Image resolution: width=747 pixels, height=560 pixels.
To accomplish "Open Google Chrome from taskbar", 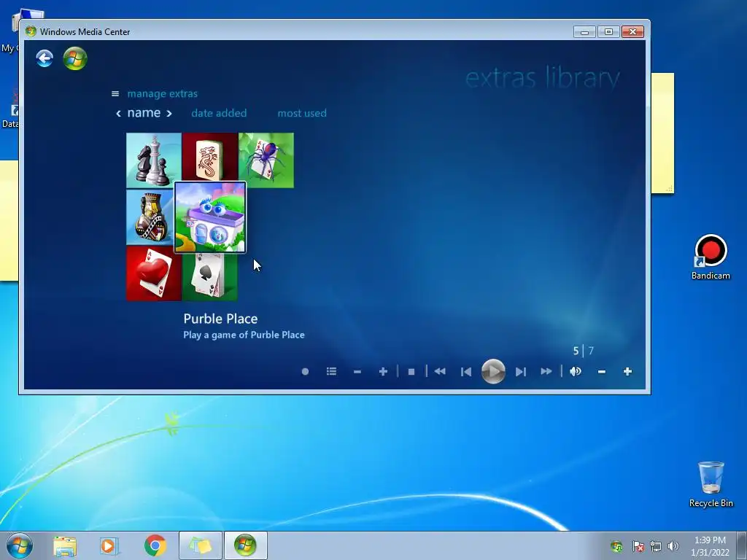I will pyautogui.click(x=155, y=546).
